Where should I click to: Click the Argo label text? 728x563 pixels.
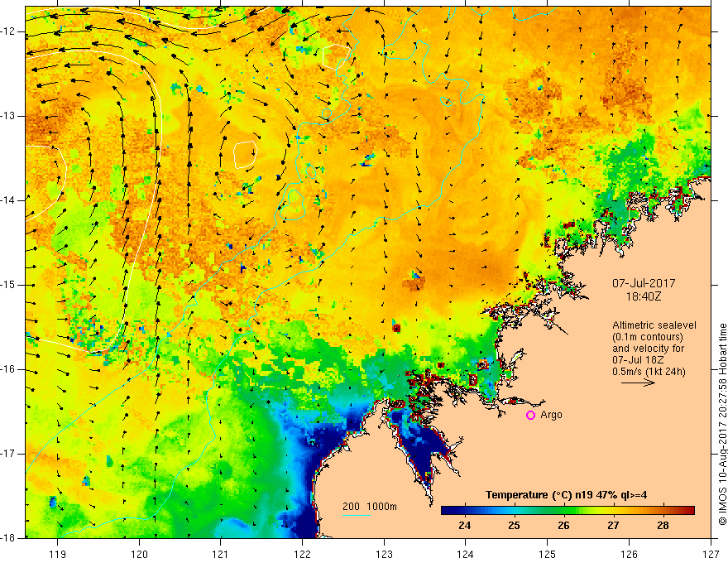click(551, 415)
